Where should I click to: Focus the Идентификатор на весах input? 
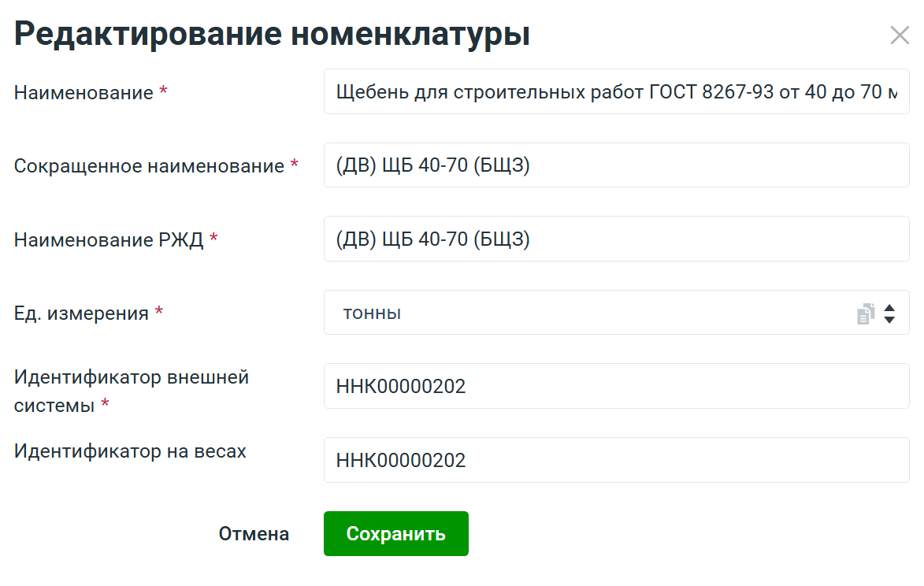pos(616,460)
